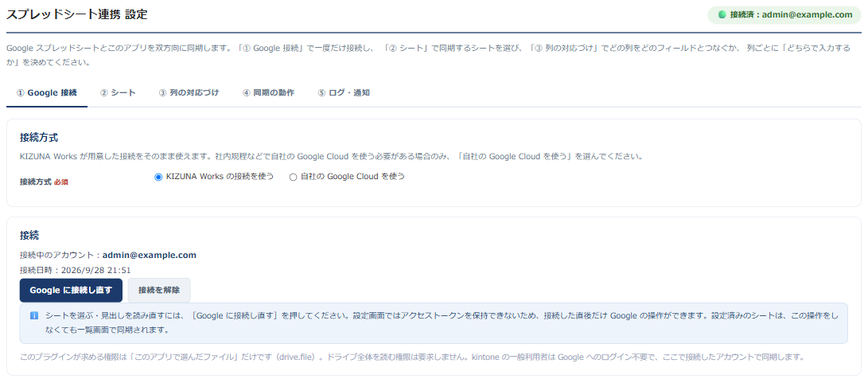Viewport: 868px width, 383px height.
Task: Click the intro paragraph about two-way sync
Action: [429, 56]
